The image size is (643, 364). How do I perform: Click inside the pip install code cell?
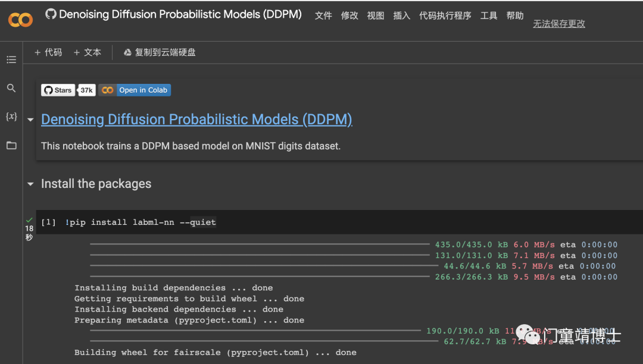coord(339,222)
